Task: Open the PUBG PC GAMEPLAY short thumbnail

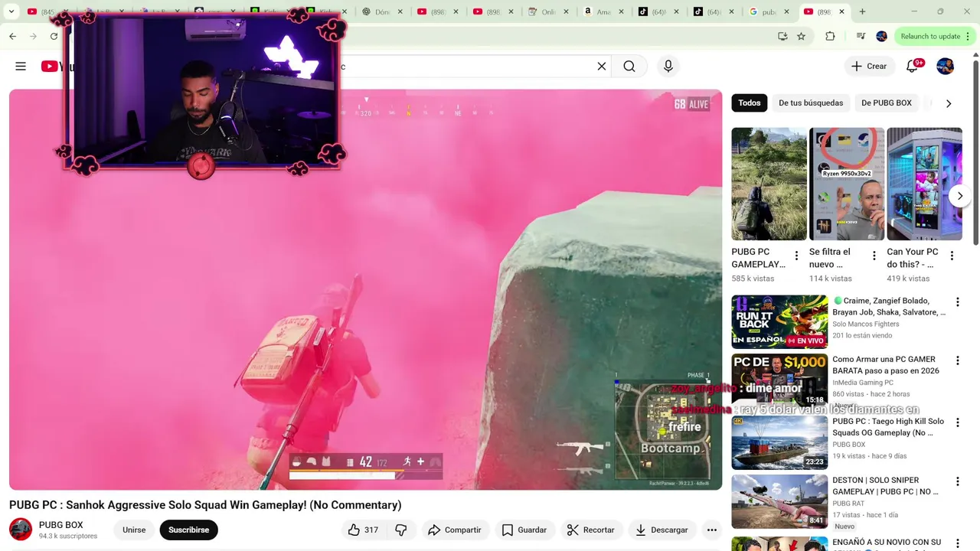Action: tap(769, 184)
